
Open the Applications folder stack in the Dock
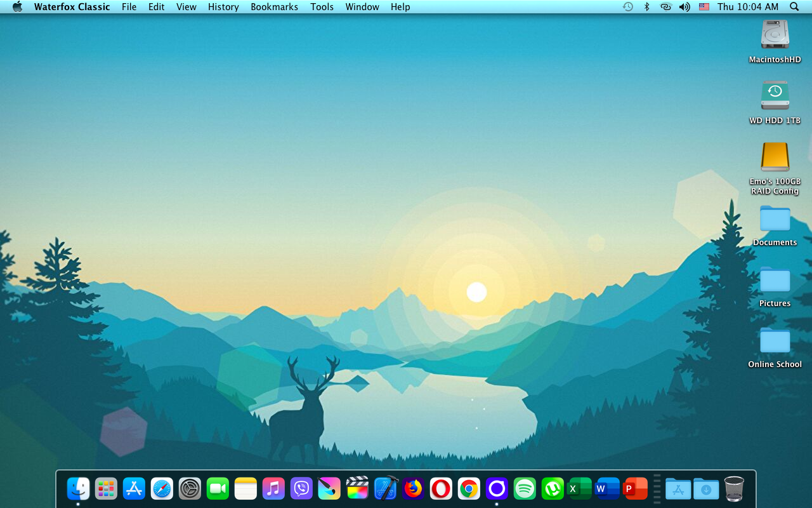[x=678, y=488]
